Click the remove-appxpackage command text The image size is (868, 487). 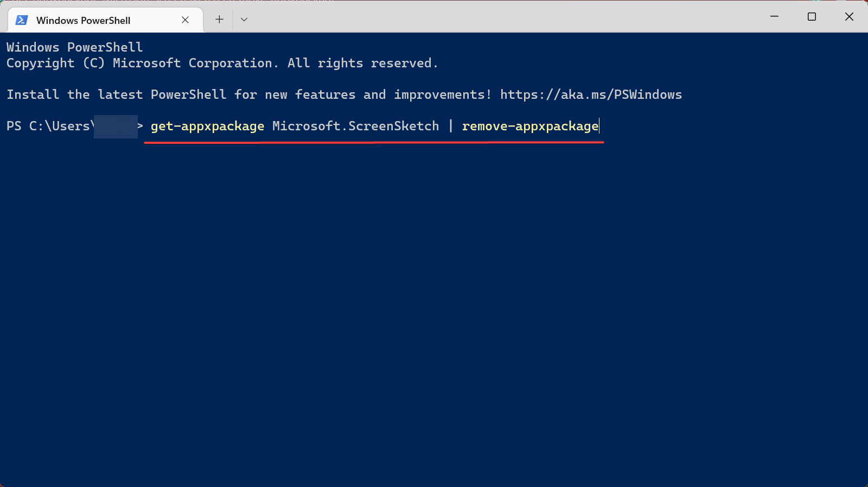[x=530, y=126]
